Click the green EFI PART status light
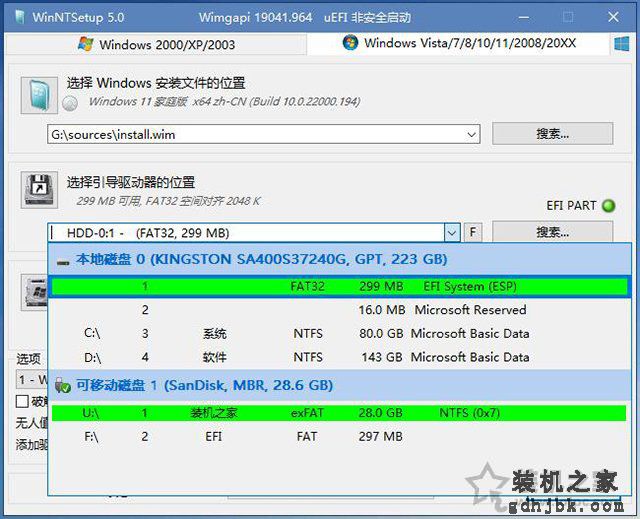Viewport: 640px width, 519px height. pyautogui.click(x=608, y=206)
